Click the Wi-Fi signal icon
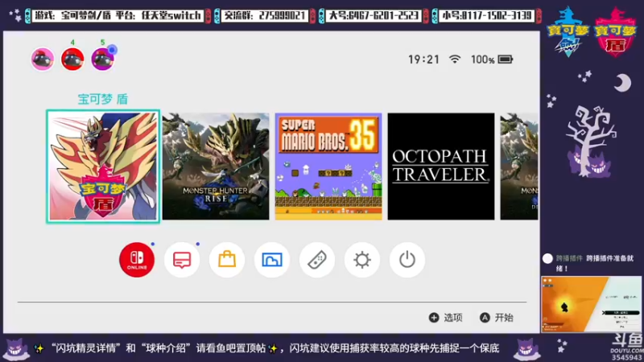Screen dimensions: 644x362 tap(455, 59)
